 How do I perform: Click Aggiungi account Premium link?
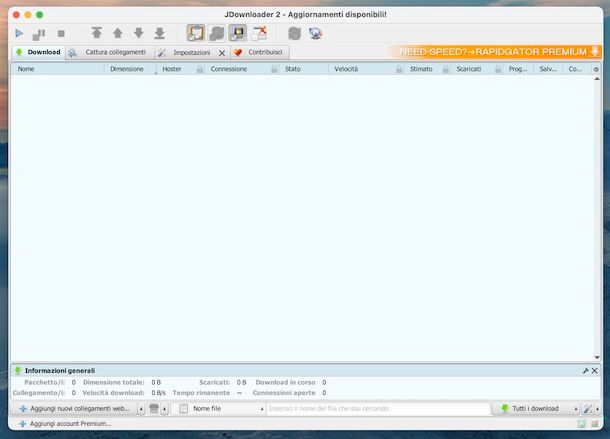[65, 424]
